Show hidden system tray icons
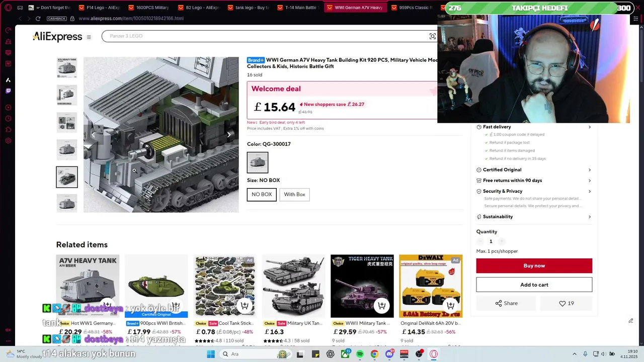Viewport: 644px width, 362px height. pyautogui.click(x=575, y=354)
